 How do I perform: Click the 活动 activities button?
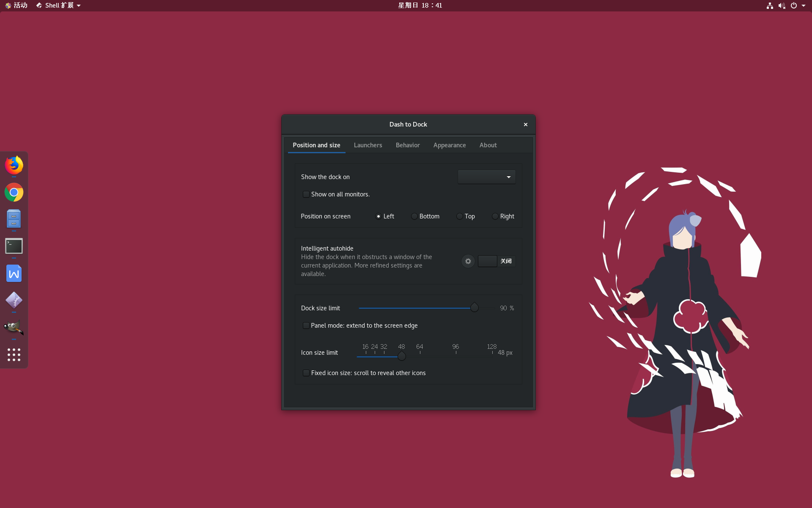[x=16, y=6]
